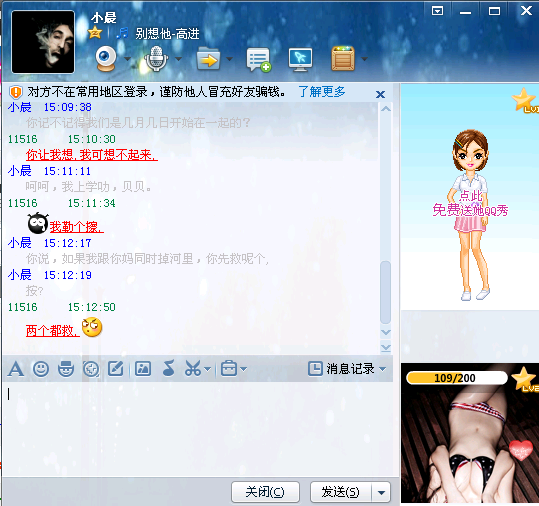
Task: Click the 发送(S) send button
Action: point(341,492)
